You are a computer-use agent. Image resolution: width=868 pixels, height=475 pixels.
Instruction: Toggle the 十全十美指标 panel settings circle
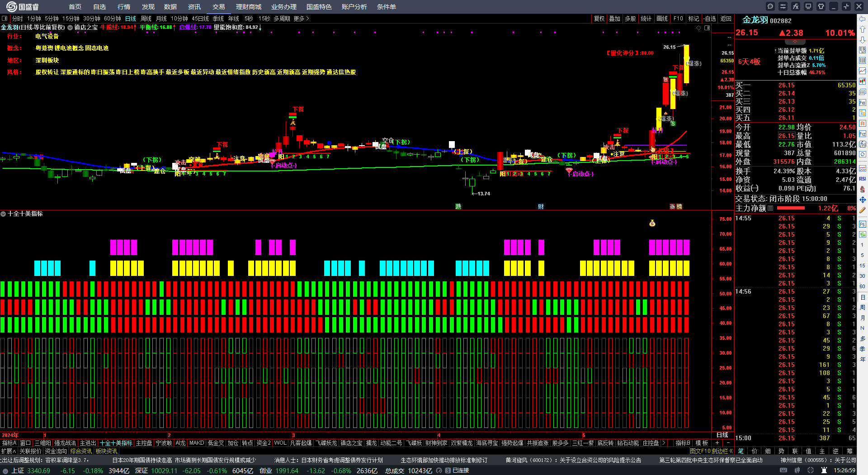3,214
